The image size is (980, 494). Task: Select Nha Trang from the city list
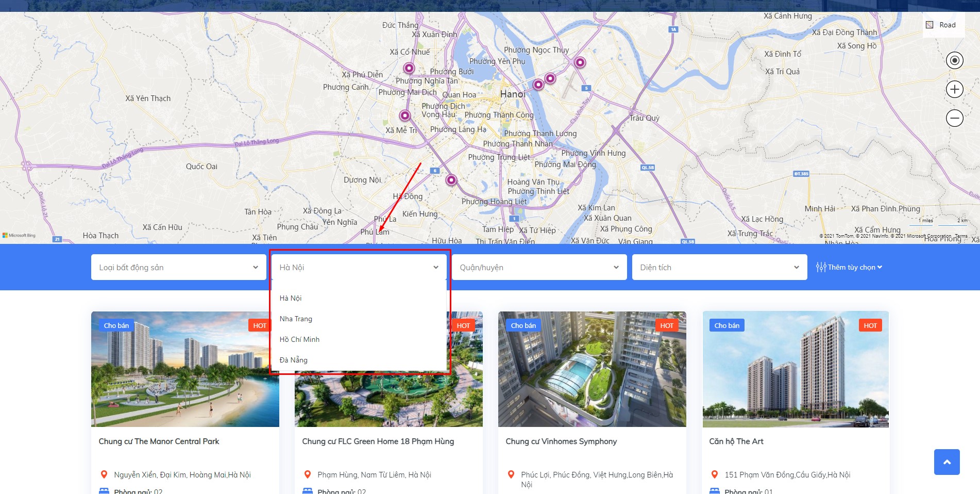pyautogui.click(x=359, y=319)
